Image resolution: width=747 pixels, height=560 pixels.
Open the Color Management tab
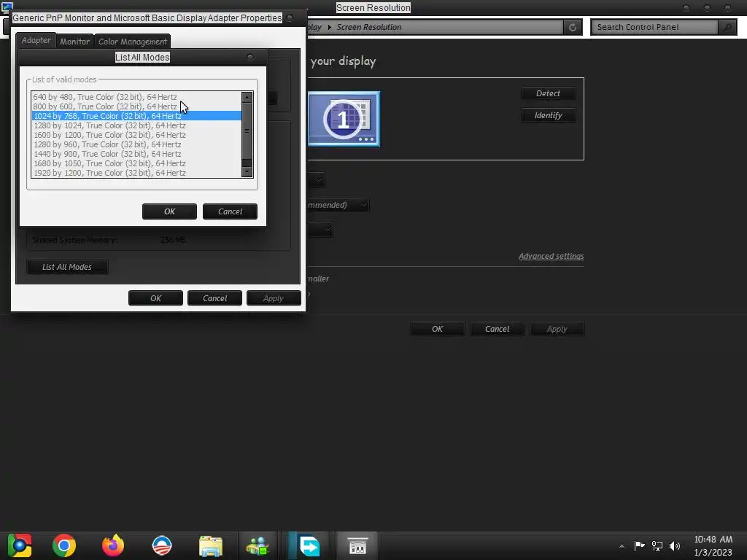click(133, 42)
